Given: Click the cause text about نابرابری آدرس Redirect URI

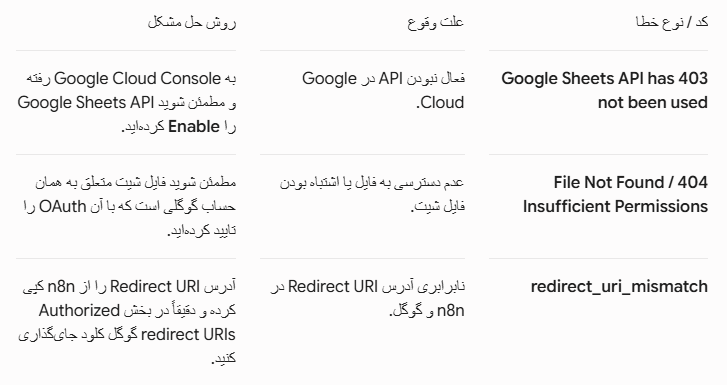Looking at the screenshot, I should coord(367,299).
